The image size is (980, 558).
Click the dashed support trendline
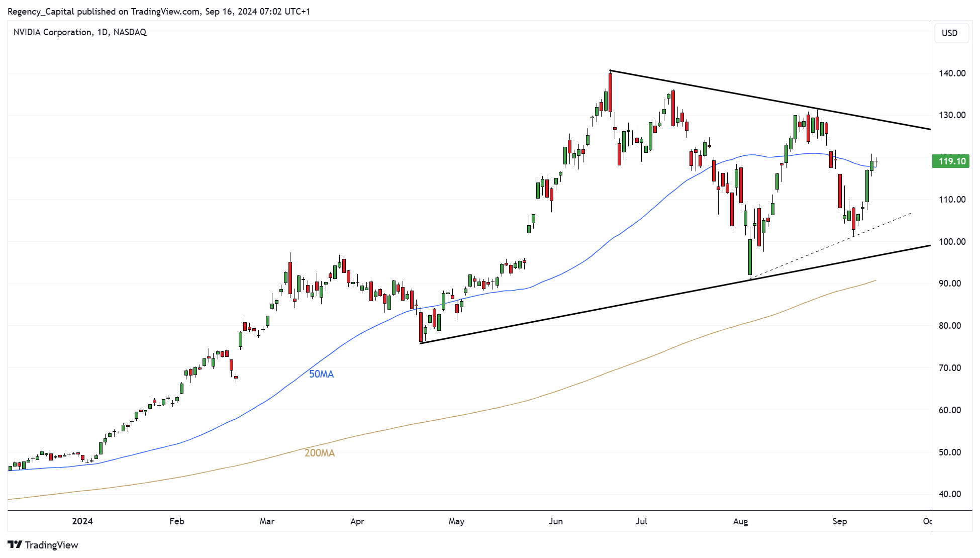point(830,246)
